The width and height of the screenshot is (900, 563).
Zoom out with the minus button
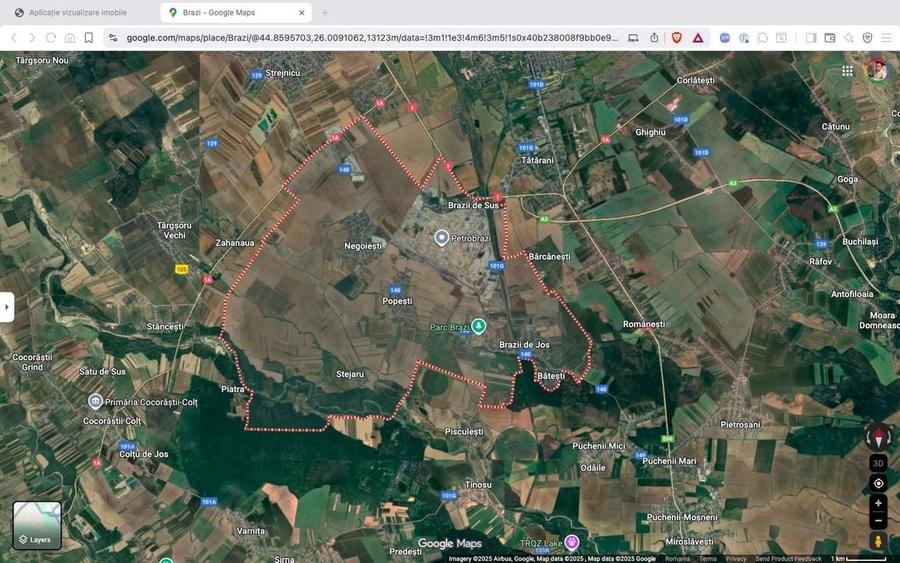pyautogui.click(x=878, y=521)
